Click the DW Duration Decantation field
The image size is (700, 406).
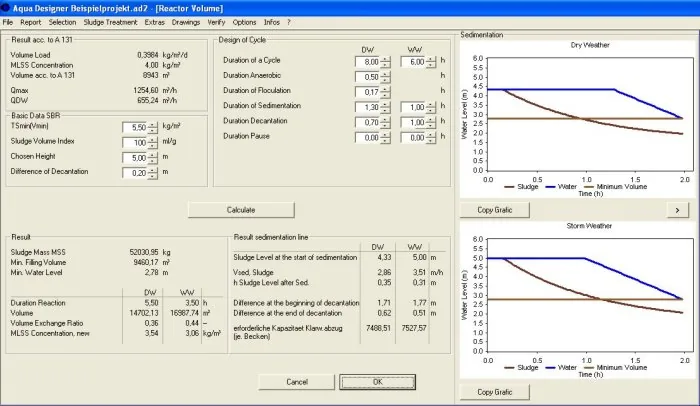click(367, 122)
